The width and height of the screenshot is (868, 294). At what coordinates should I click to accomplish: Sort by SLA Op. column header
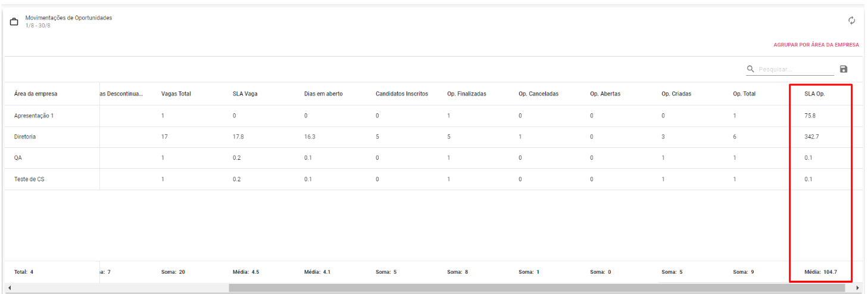(814, 94)
